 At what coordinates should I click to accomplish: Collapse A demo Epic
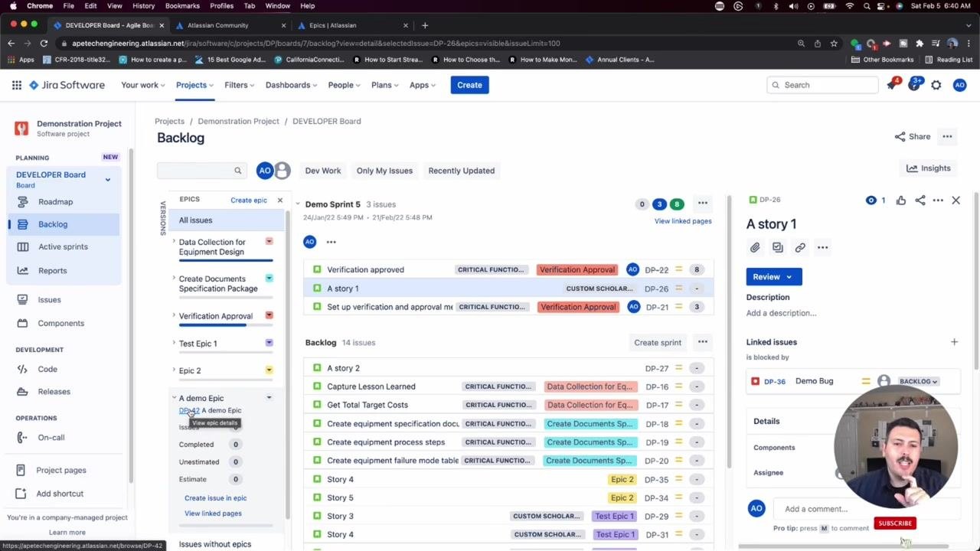tap(174, 398)
